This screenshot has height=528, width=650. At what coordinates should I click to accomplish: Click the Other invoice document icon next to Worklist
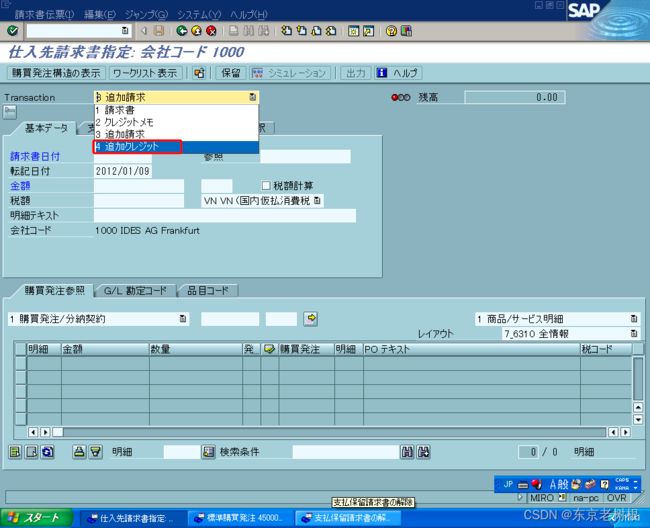tap(199, 73)
